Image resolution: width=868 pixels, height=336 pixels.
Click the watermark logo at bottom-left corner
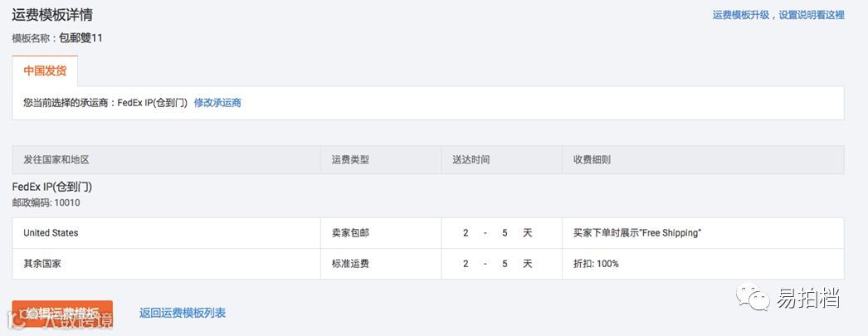[x=13, y=316]
